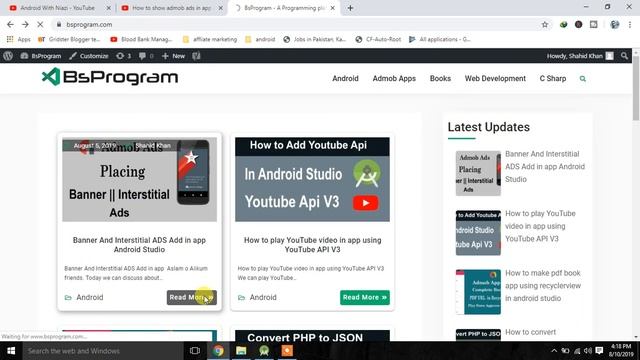
Task: Click Read More on the YouTube API V3 post
Action: [x=364, y=297]
